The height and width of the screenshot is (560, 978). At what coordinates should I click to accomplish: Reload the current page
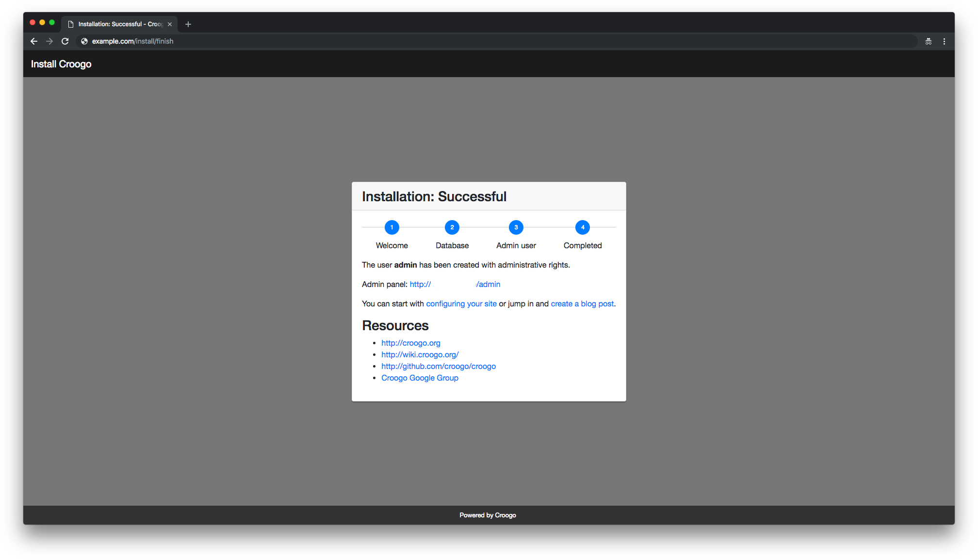pyautogui.click(x=65, y=41)
